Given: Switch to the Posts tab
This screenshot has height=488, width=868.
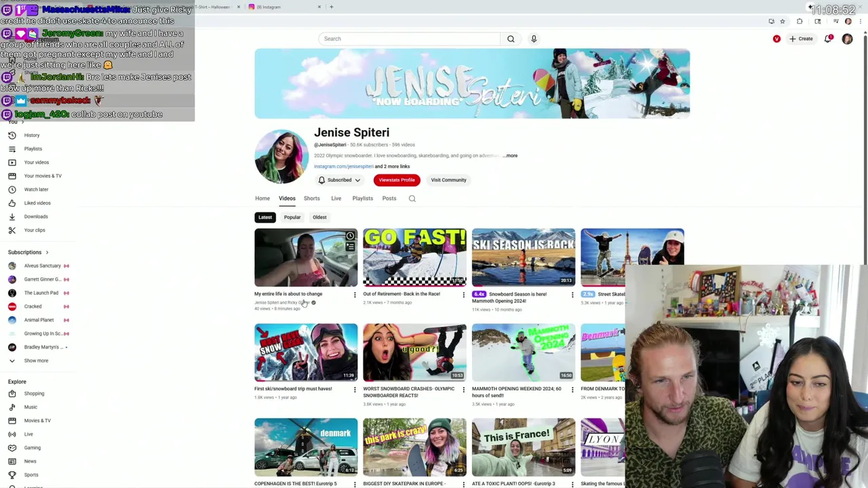Looking at the screenshot, I should (389, 199).
